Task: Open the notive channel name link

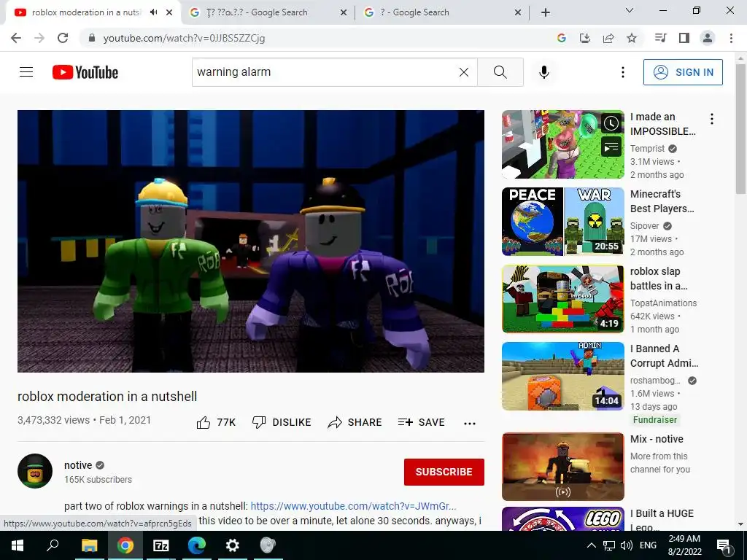Action: tap(78, 465)
